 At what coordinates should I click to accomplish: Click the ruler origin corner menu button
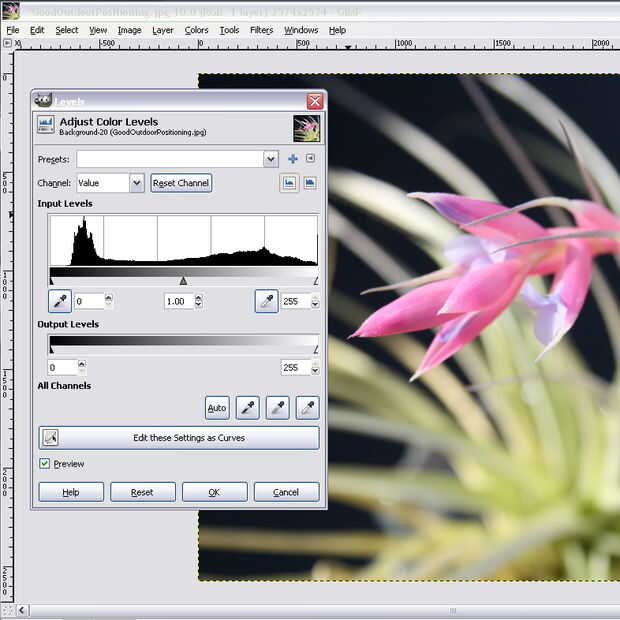point(7,43)
